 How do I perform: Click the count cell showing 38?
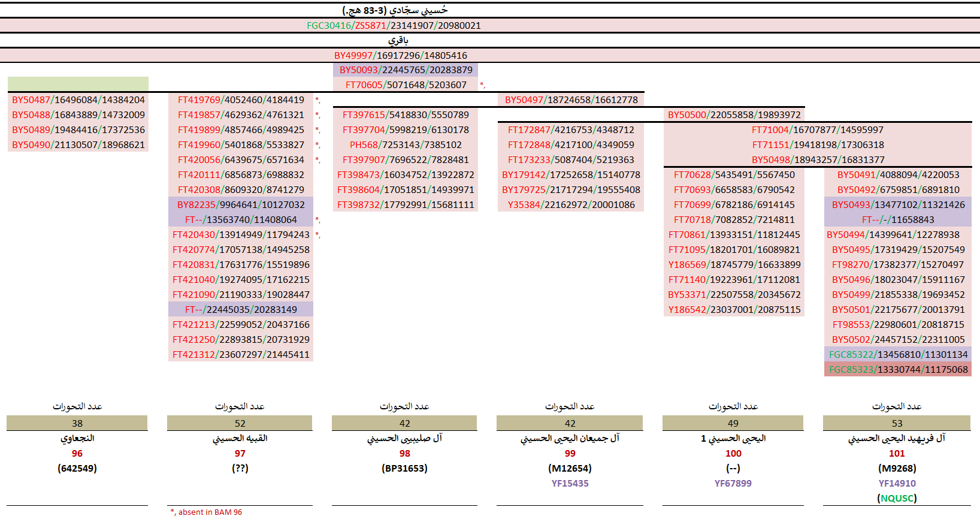click(77, 423)
